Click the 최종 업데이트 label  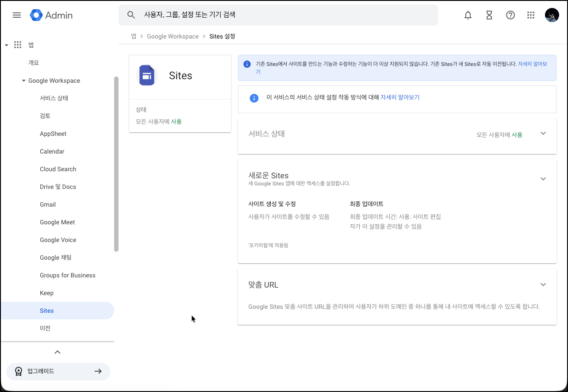point(367,204)
